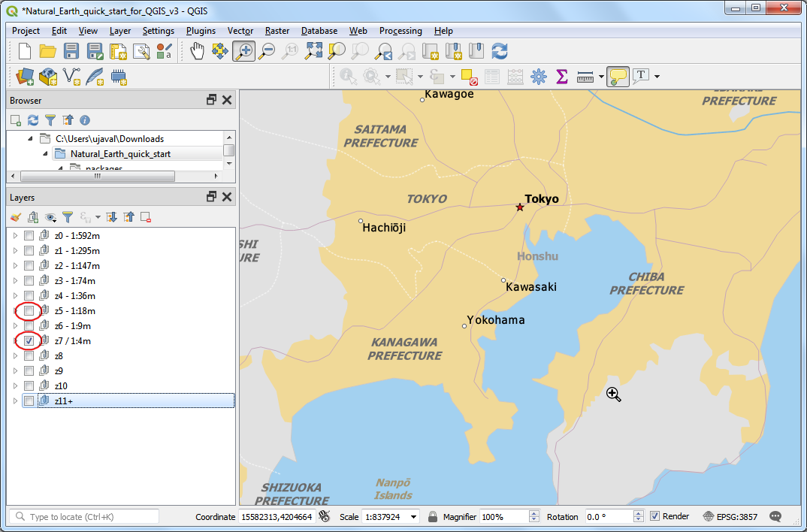Collapse the Natural_Earth_quick_start folder in Browser
This screenshot has width=807, height=532.
(46, 154)
